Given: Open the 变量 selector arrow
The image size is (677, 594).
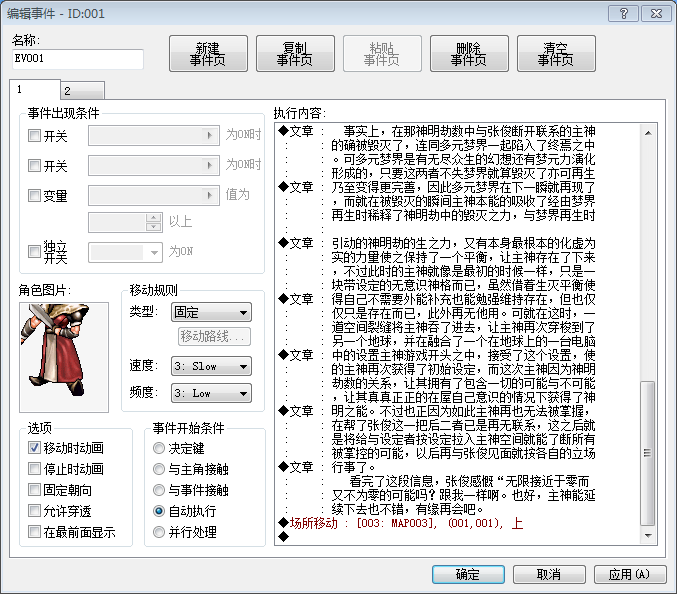Looking at the screenshot, I should pos(210,195).
